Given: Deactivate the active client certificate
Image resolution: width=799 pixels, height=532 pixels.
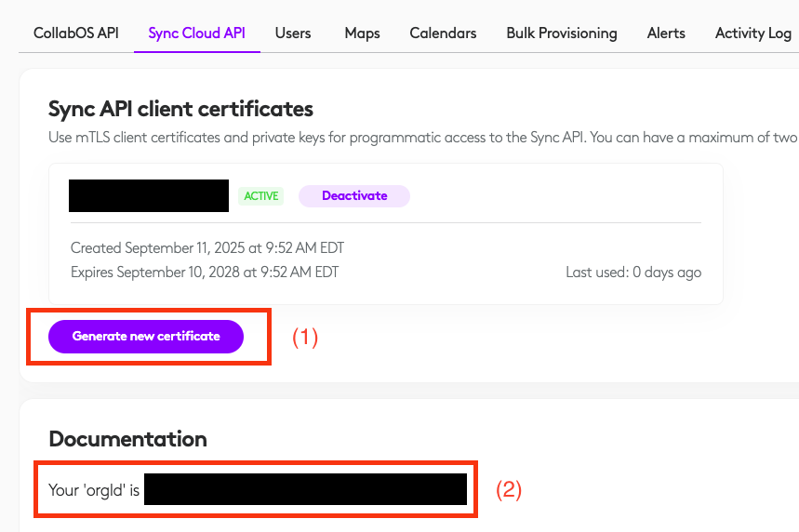Looking at the screenshot, I should [353, 196].
